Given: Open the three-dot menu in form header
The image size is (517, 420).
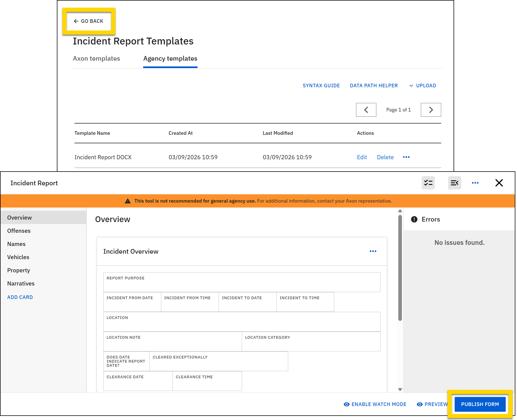Looking at the screenshot, I should click(475, 183).
